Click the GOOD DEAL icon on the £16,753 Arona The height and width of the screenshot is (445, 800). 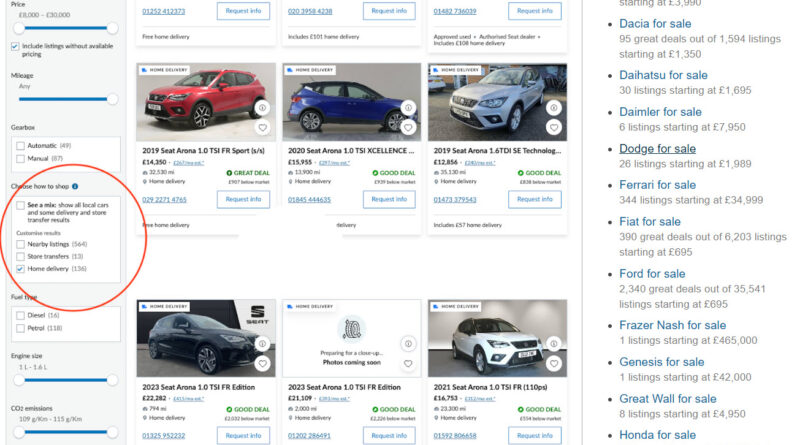click(x=520, y=409)
